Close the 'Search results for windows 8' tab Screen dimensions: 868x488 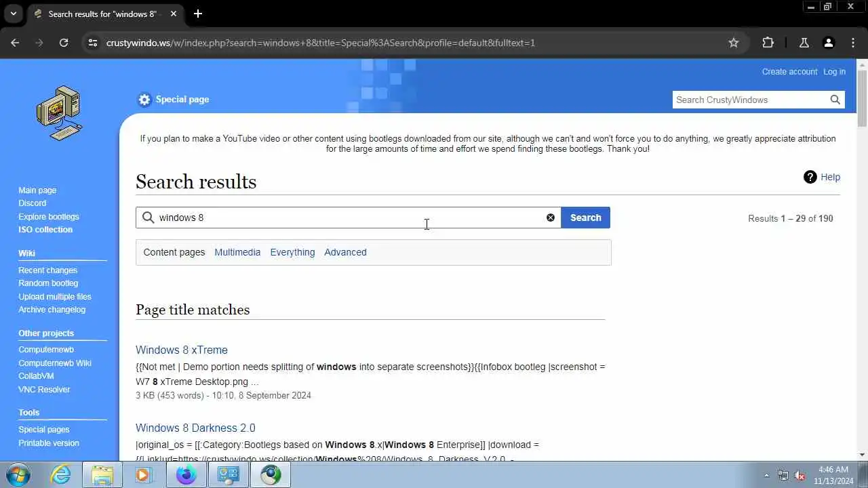[174, 14]
